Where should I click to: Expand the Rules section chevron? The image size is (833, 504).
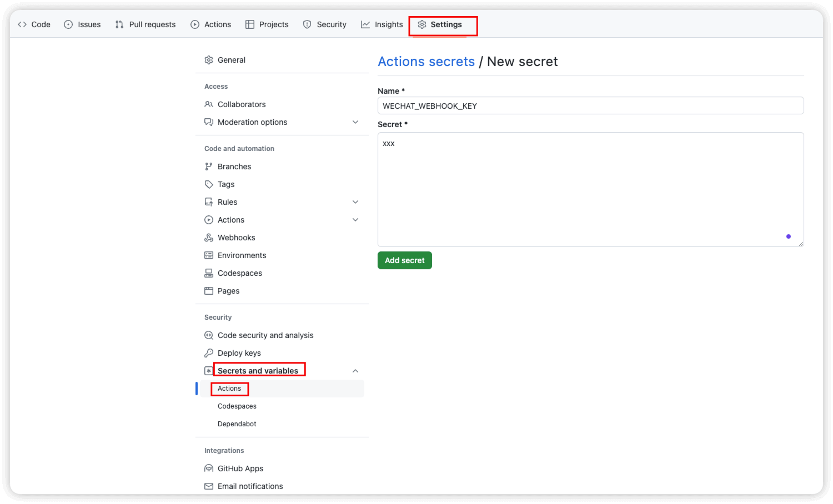(355, 202)
